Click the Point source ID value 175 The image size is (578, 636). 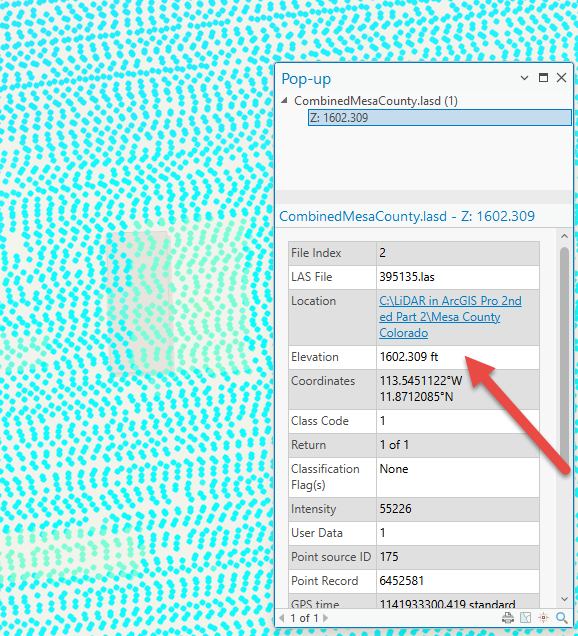[389, 557]
